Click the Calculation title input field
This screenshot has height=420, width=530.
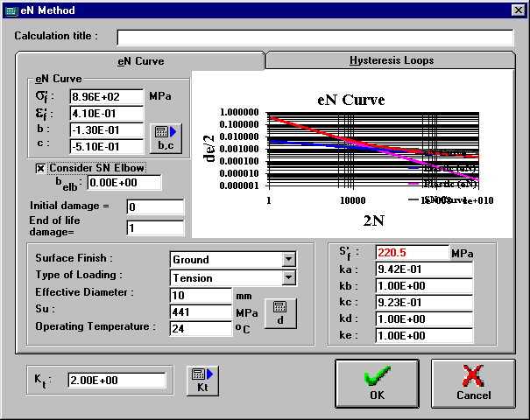coord(314,37)
